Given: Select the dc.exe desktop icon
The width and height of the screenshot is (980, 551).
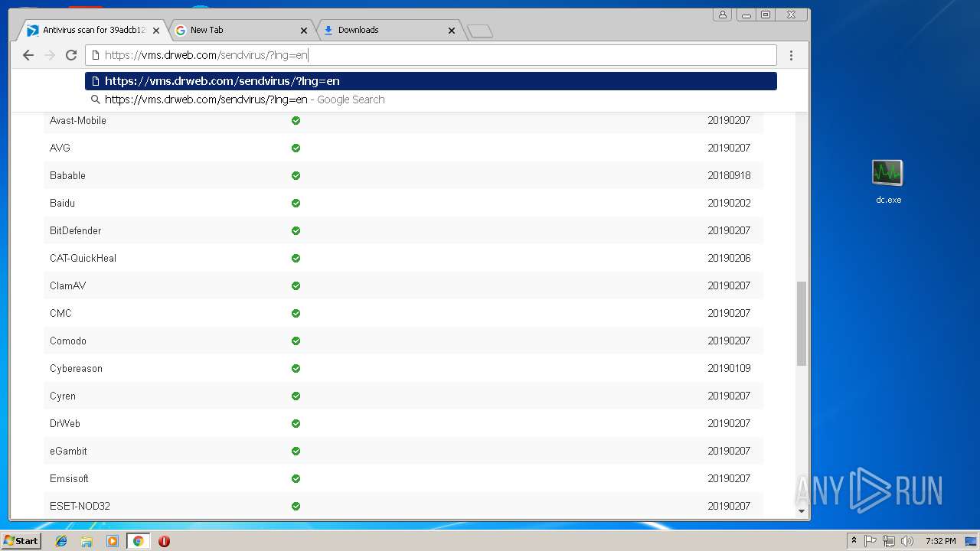Looking at the screenshot, I should tap(888, 182).
